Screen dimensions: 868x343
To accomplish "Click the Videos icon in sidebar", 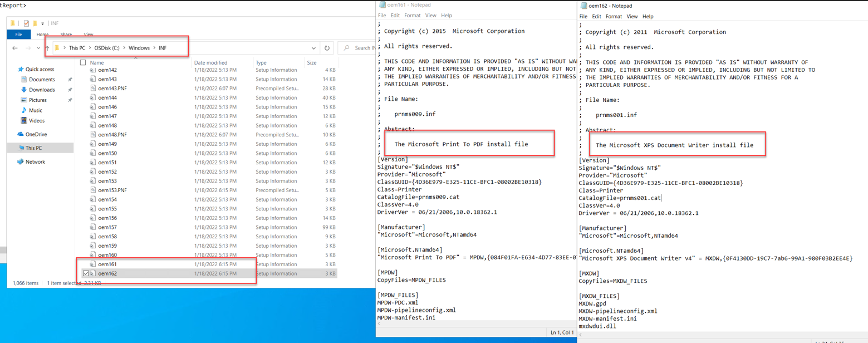I will [x=24, y=120].
